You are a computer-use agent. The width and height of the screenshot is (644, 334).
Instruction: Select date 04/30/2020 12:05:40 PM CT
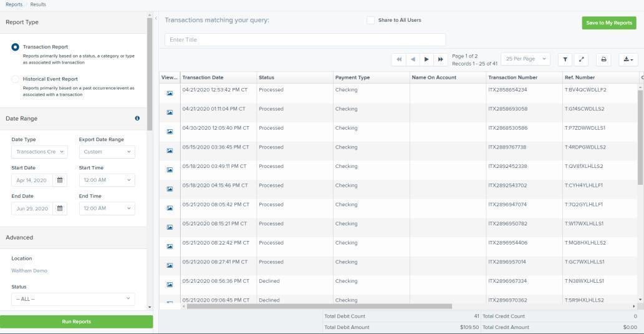(216, 128)
